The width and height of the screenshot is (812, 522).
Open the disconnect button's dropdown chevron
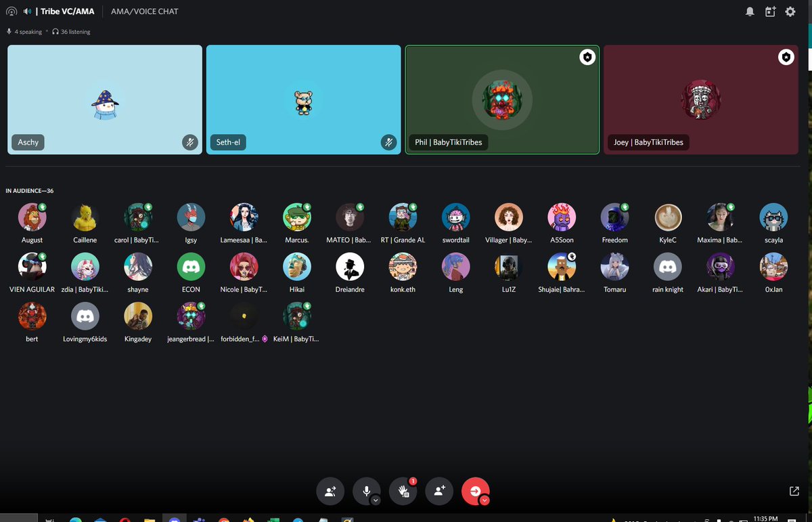[x=484, y=500]
